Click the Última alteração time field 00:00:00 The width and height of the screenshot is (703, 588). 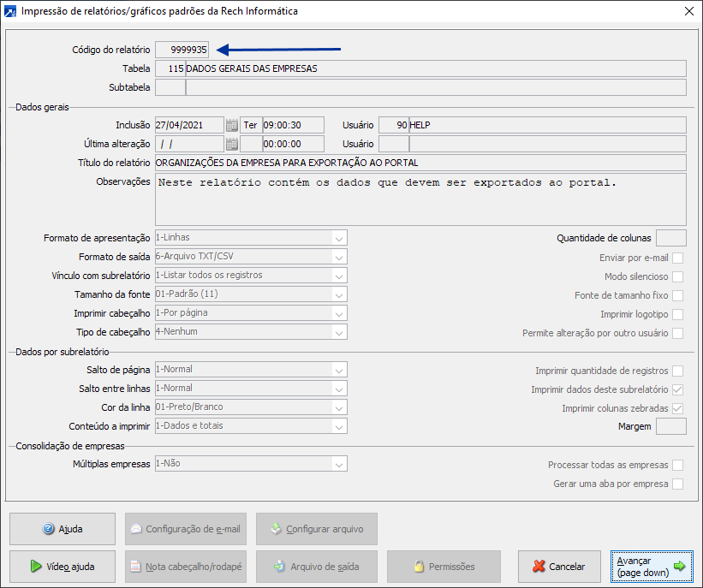tap(293, 144)
